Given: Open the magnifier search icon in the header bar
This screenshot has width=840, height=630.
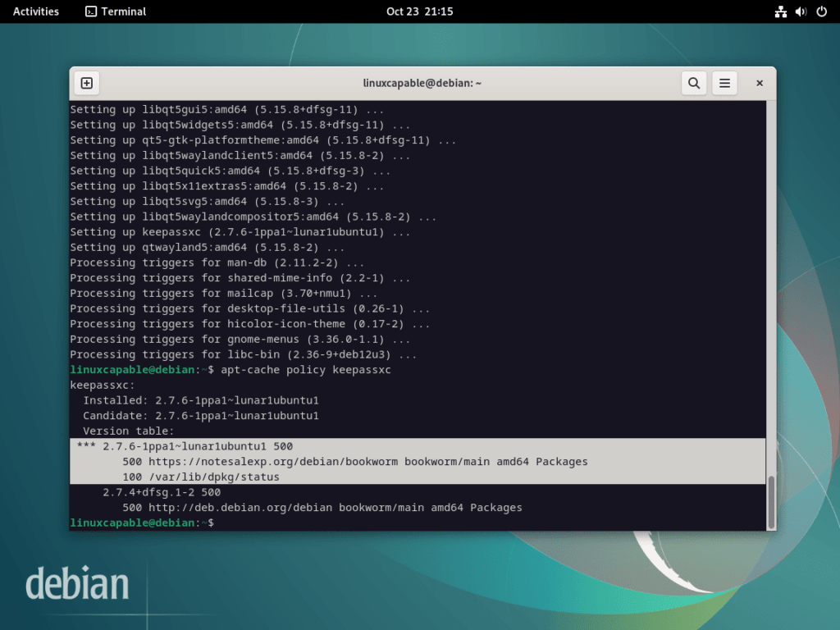Looking at the screenshot, I should click(693, 83).
